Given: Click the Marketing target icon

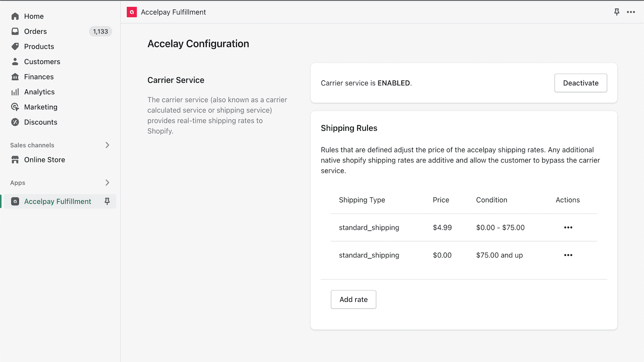Looking at the screenshot, I should point(15,107).
